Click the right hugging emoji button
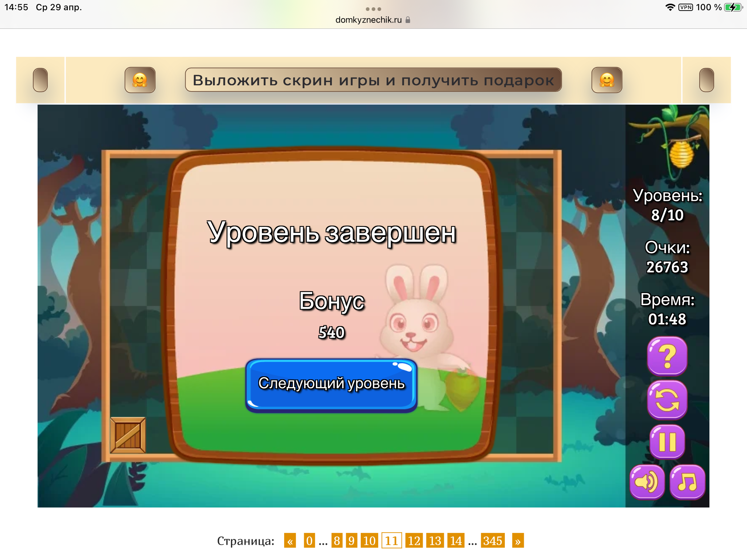Image resolution: width=747 pixels, height=560 pixels. (607, 80)
